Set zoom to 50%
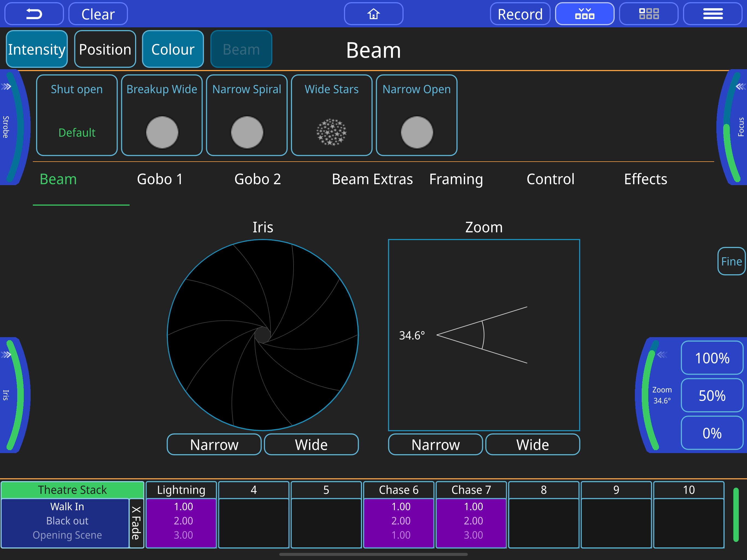 click(712, 395)
